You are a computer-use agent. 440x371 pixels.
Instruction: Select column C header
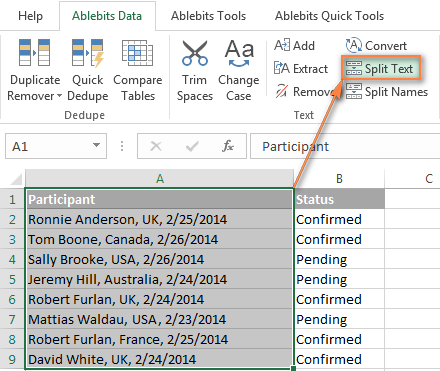tap(413, 179)
